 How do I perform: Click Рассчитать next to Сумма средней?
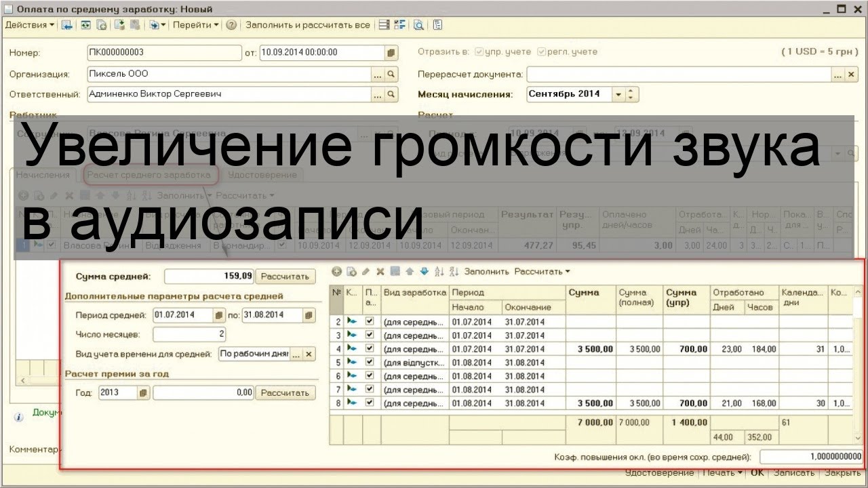tap(285, 277)
